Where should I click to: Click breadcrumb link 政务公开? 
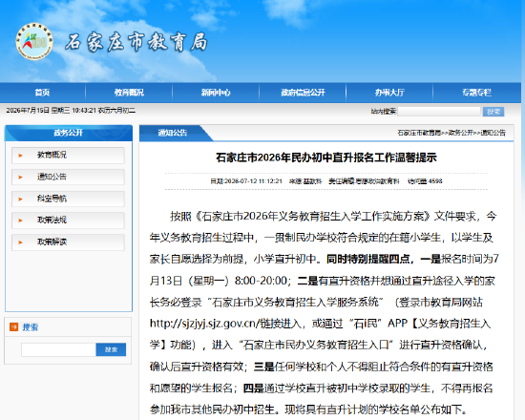pyautogui.click(x=461, y=133)
